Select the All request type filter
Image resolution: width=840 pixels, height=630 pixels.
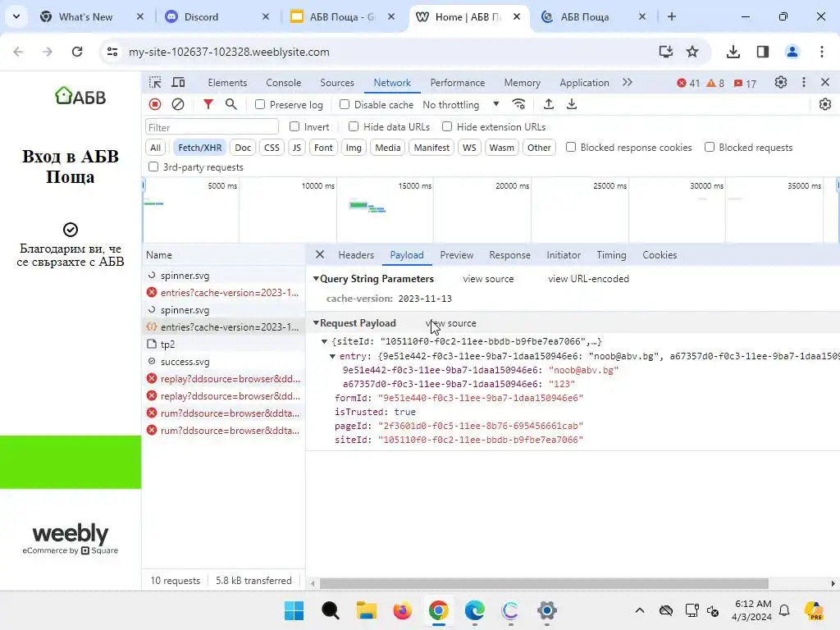coord(155,148)
